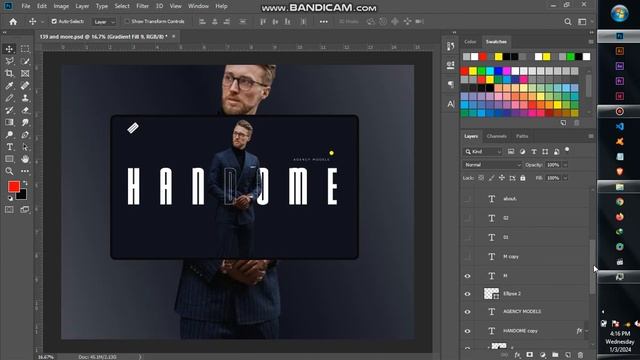
Task: Open the Window menu
Action: pyautogui.click(x=198, y=6)
